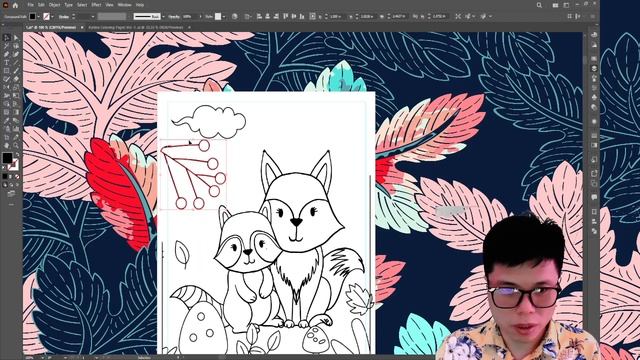Select the Rectangle tool
The height and width of the screenshot is (360, 640).
(7, 71)
